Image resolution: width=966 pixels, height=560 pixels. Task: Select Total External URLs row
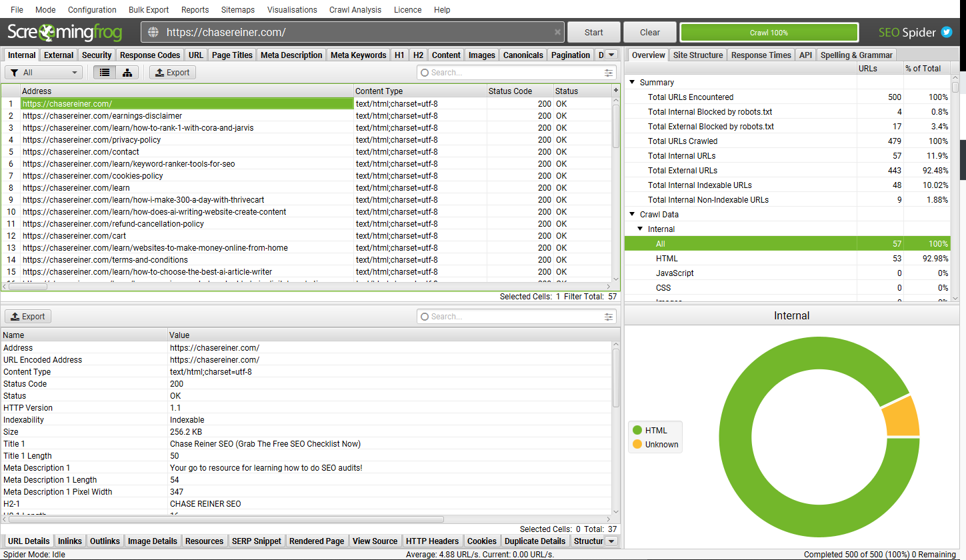click(787, 171)
